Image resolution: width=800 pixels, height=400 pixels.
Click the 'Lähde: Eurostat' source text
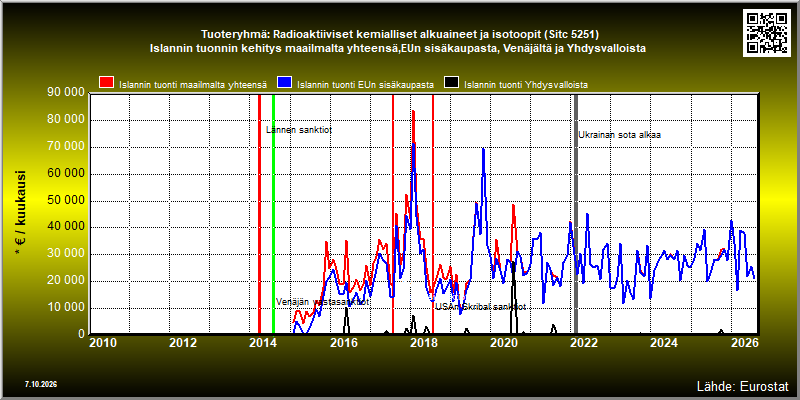(x=742, y=385)
